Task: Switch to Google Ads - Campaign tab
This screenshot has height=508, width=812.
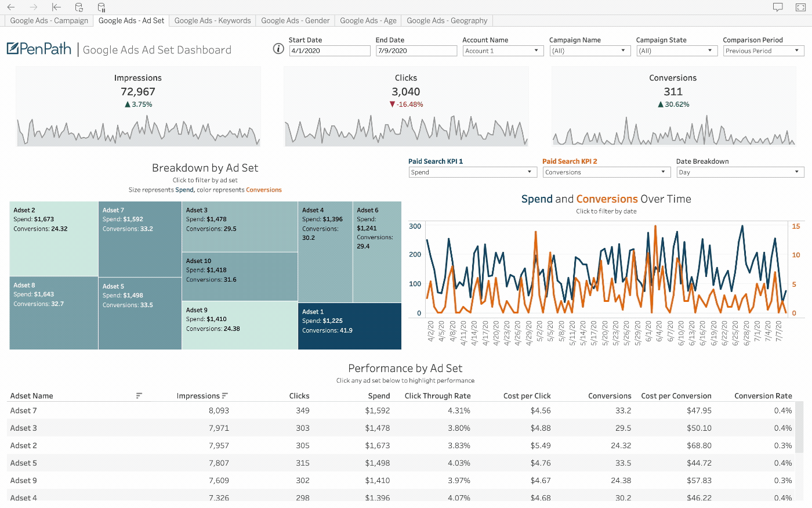Action: pos(49,20)
